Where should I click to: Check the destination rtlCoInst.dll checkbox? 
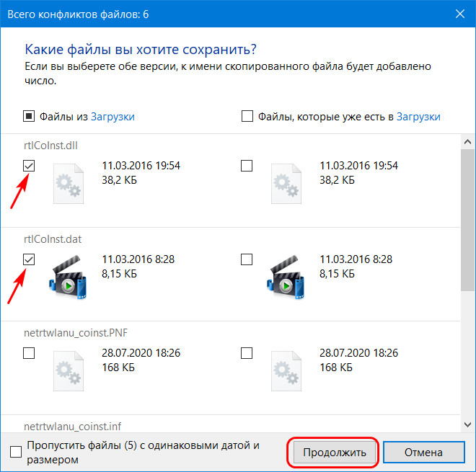(247, 166)
